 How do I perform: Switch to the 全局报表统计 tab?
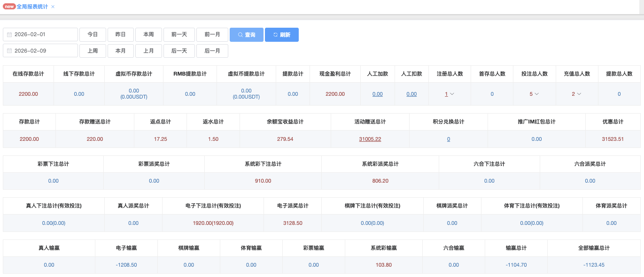coord(32,7)
